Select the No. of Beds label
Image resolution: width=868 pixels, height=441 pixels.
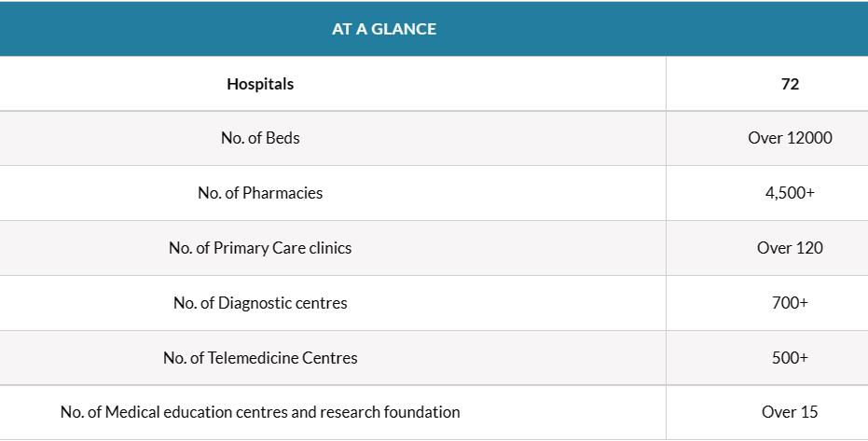point(260,138)
